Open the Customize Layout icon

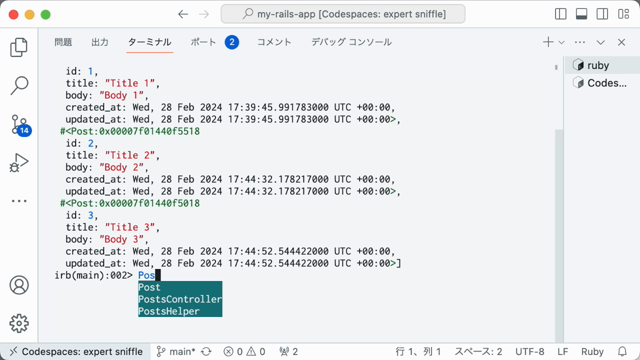[623, 14]
